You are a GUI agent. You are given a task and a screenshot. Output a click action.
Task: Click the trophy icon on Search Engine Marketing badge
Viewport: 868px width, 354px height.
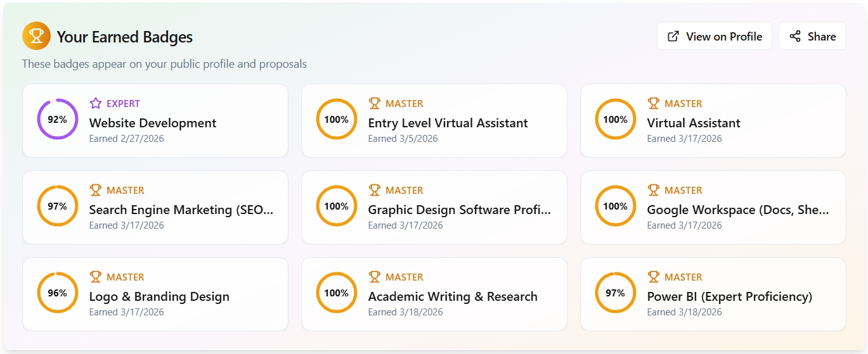pos(95,190)
